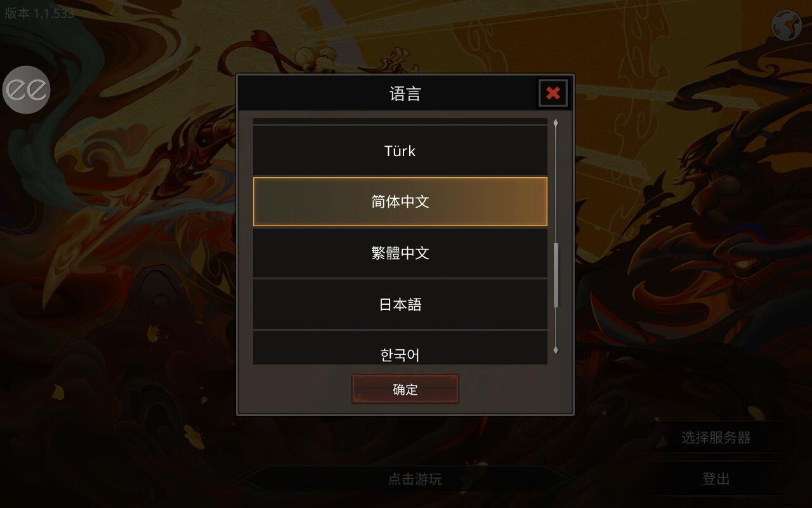Screen dimensions: 812x508
Task: Pick 日本語 in the language list
Action: pos(400,304)
